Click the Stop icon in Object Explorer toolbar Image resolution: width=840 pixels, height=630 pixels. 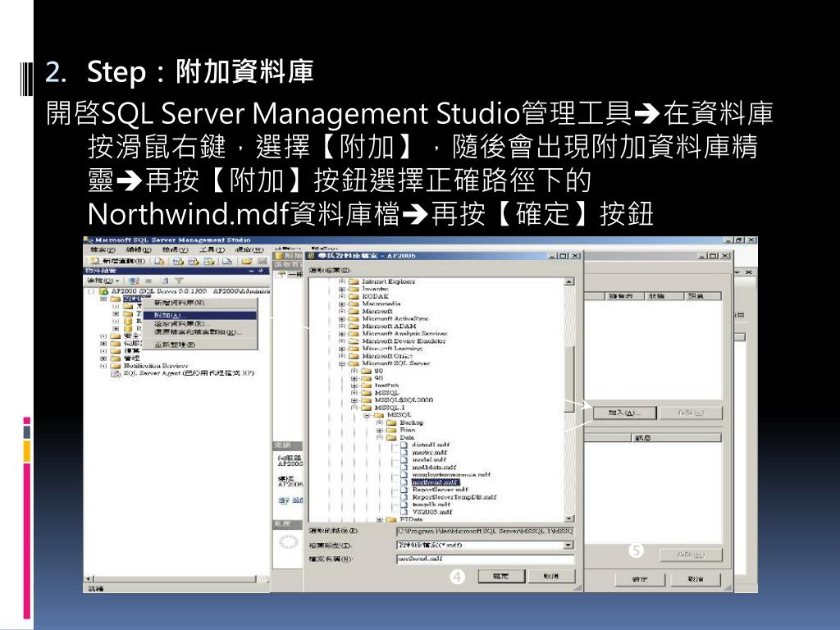click(x=148, y=281)
